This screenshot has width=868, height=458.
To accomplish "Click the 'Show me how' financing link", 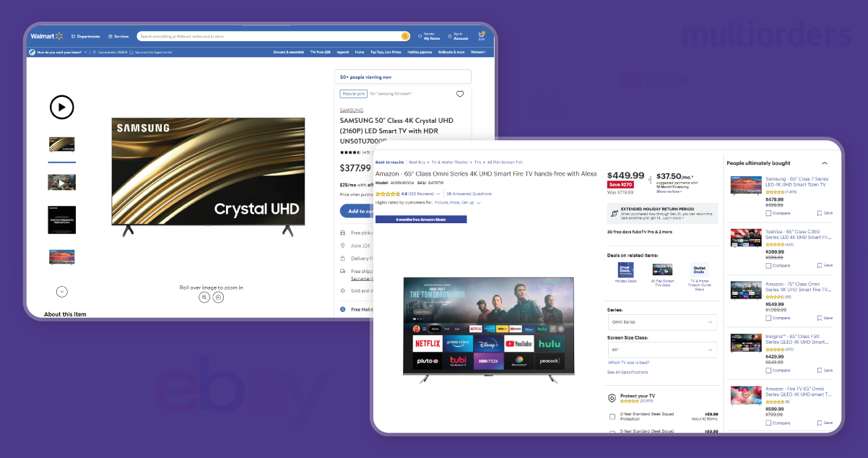I will click(x=668, y=191).
